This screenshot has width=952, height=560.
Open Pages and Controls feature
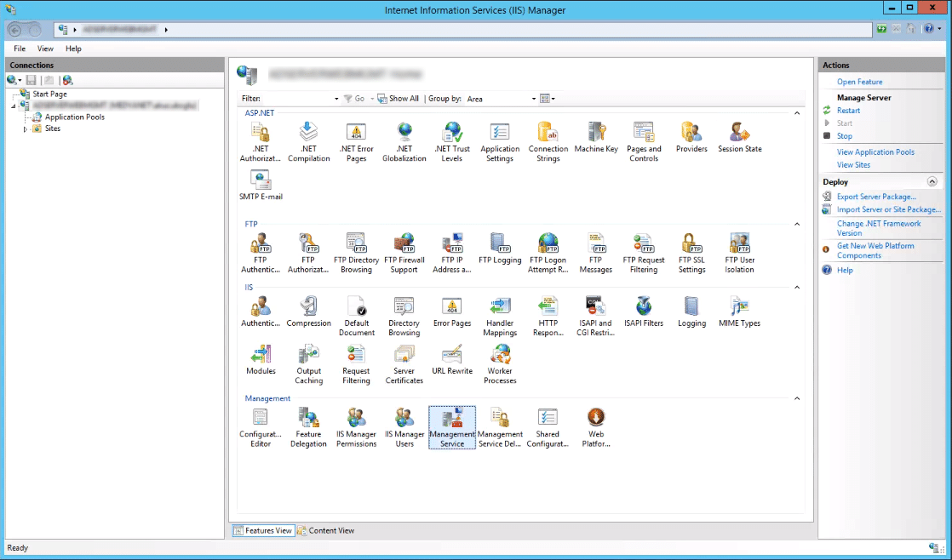644,142
